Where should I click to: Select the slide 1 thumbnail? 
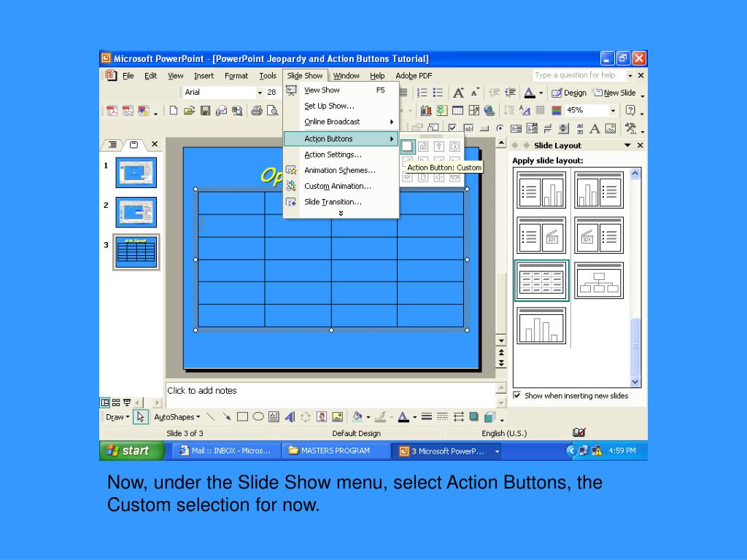(136, 172)
